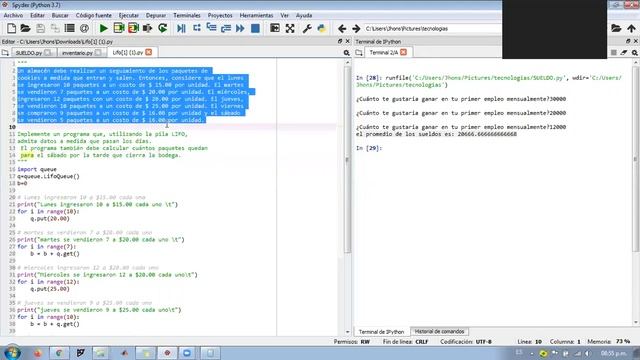Click the 'import queue' code line
The height and width of the screenshot is (360, 640).
coord(37,169)
